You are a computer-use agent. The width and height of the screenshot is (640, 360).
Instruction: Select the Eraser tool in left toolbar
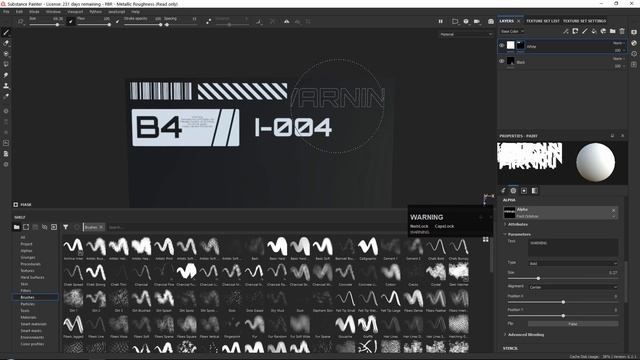click(6, 43)
